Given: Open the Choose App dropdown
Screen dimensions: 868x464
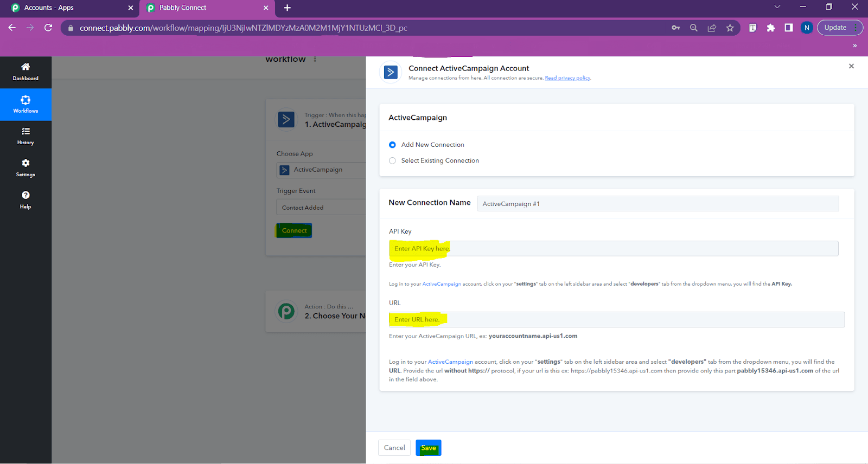Looking at the screenshot, I should tap(321, 170).
